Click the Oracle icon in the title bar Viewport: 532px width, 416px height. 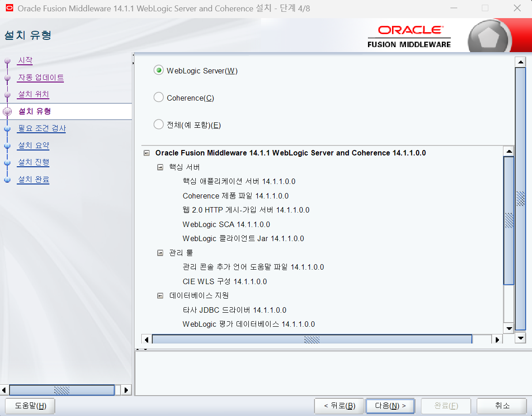(x=10, y=8)
